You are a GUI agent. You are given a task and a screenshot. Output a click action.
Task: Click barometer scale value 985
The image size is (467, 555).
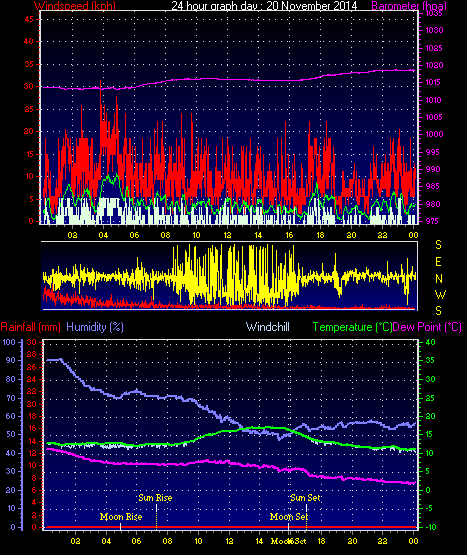point(432,186)
